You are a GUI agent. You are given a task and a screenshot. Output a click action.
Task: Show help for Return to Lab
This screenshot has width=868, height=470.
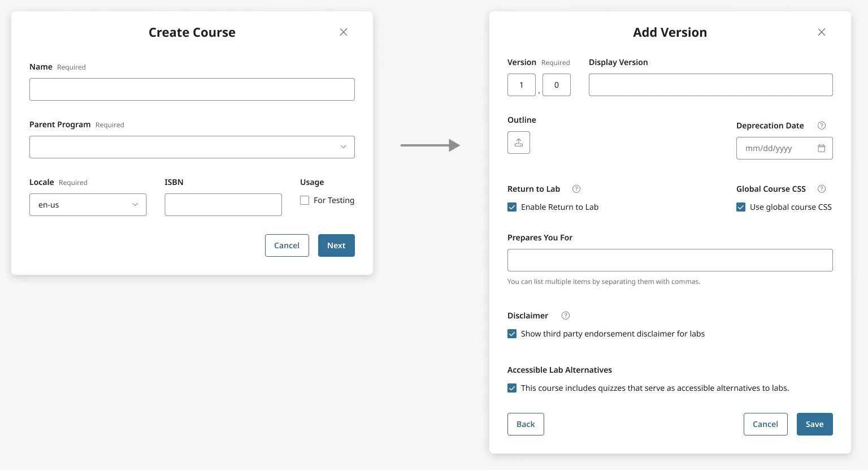(576, 189)
